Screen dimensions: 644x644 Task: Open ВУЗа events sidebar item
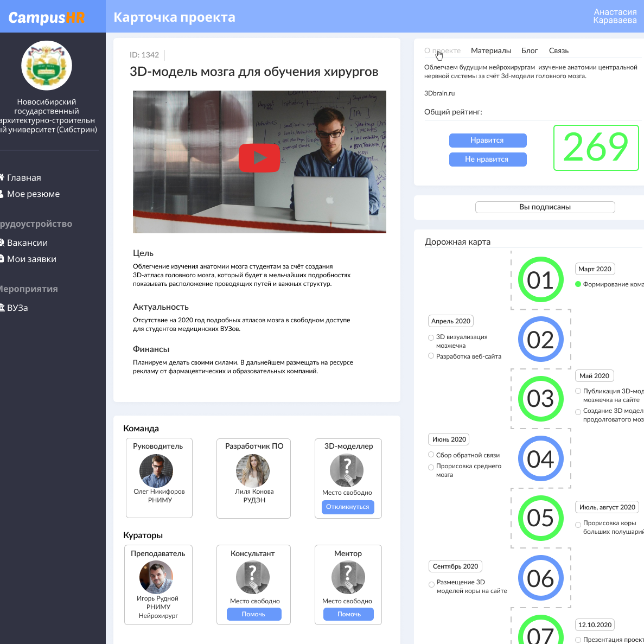pyautogui.click(x=14, y=308)
